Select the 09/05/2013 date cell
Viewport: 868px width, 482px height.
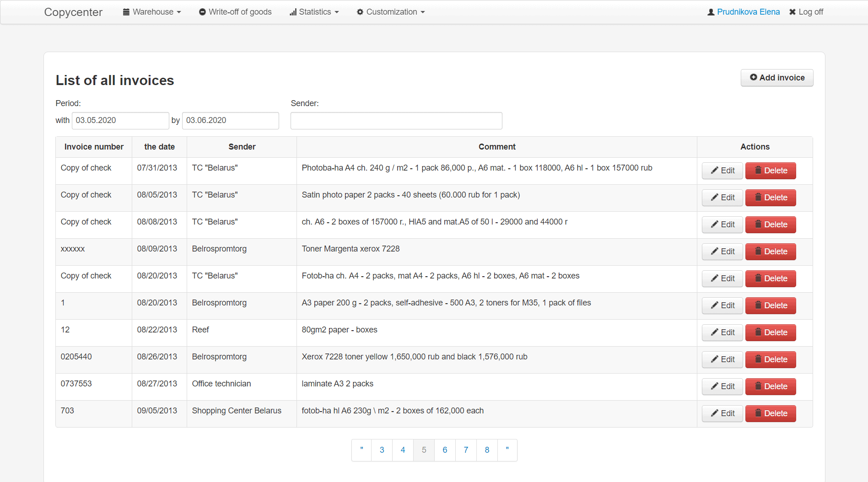(159, 414)
